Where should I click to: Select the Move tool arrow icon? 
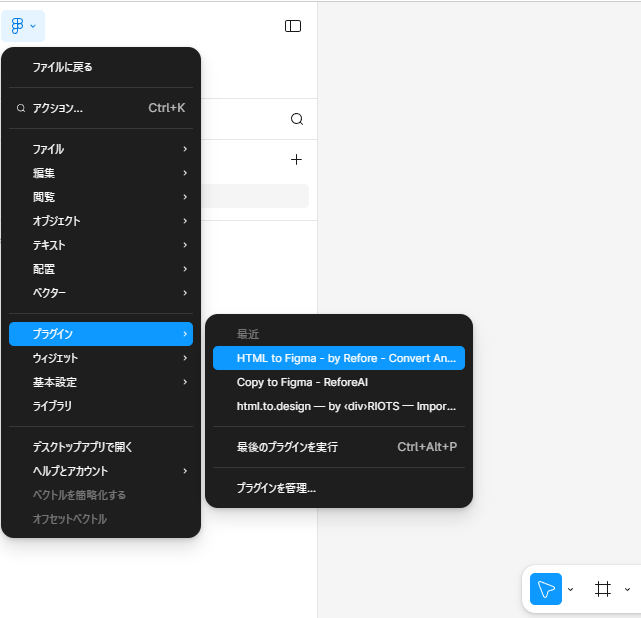[x=545, y=589]
